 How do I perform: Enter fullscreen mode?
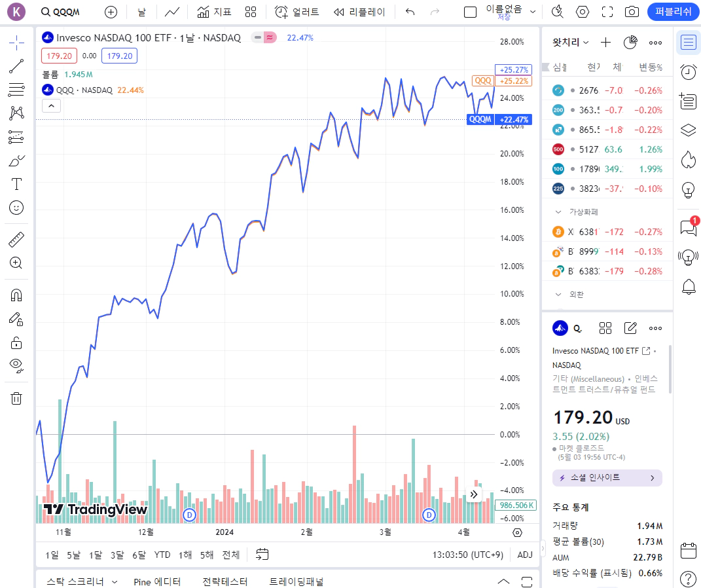tap(607, 12)
